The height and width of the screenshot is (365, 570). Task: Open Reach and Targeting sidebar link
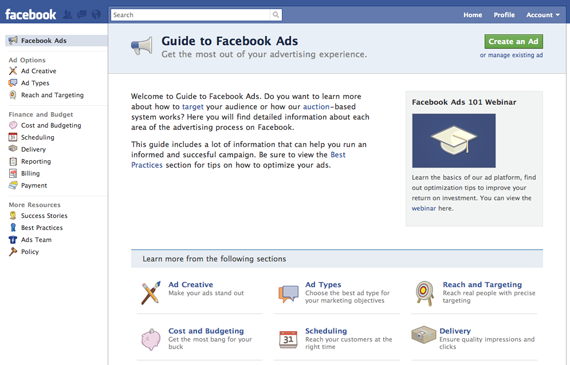[52, 95]
